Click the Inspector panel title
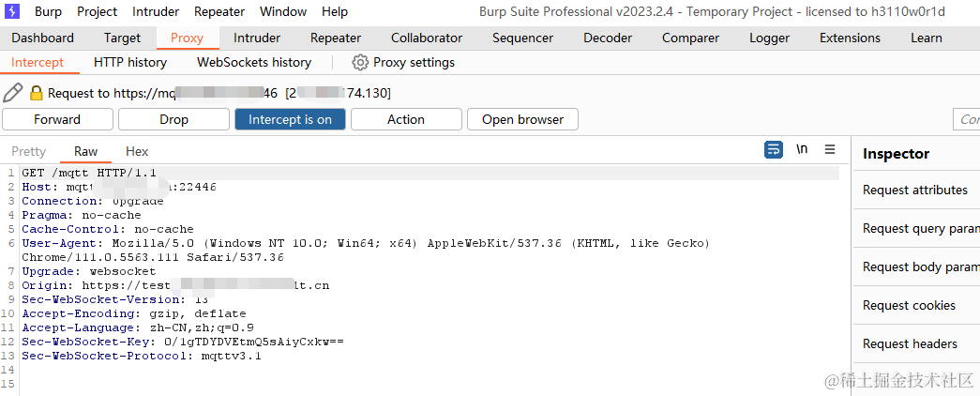Image resolution: width=980 pixels, height=396 pixels. click(896, 154)
